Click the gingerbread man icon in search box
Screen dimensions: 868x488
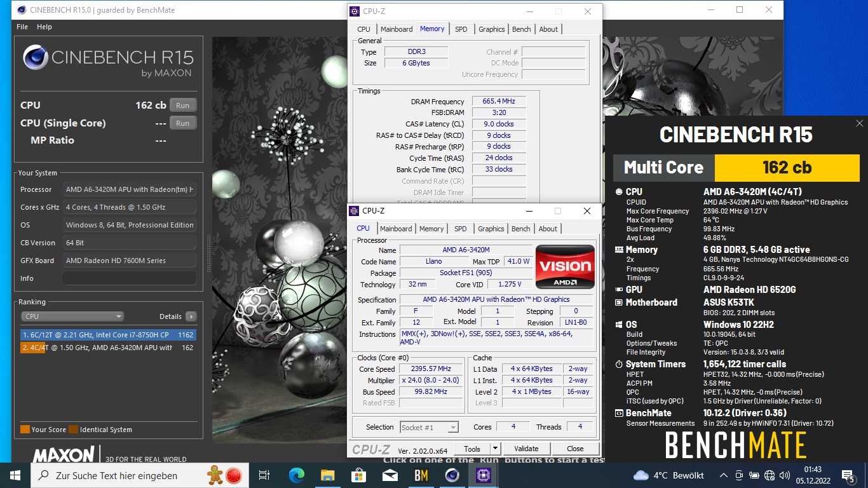pos(215,475)
